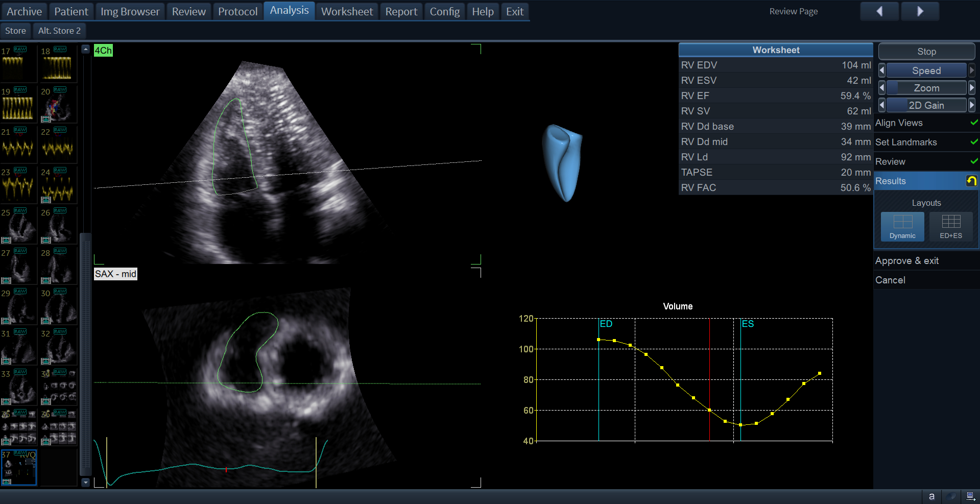The image size is (980, 504).
Task: Click the yellow undo arrow beside Results
Action: point(971,181)
